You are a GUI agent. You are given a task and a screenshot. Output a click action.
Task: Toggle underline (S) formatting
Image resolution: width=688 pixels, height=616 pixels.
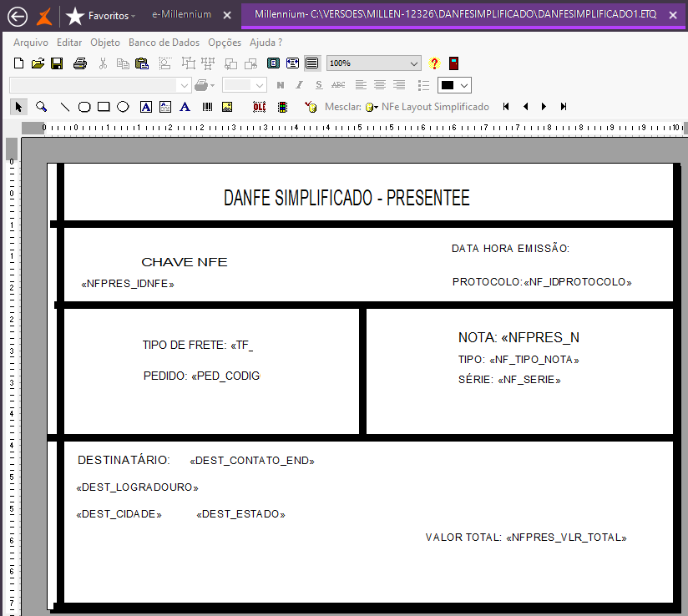[x=319, y=84]
